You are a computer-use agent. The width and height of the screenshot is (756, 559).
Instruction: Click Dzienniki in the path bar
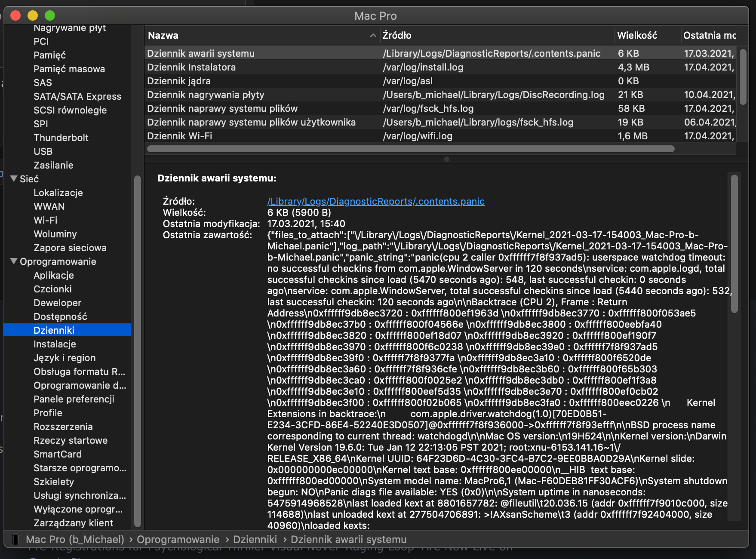255,539
